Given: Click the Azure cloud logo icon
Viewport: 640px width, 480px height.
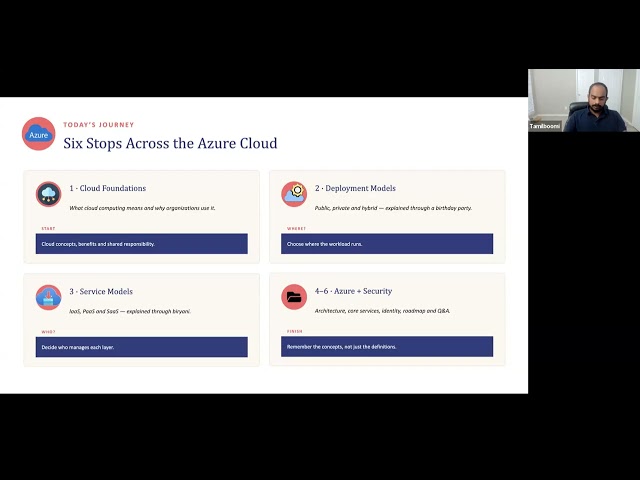Looking at the screenshot, I should coord(38,134).
